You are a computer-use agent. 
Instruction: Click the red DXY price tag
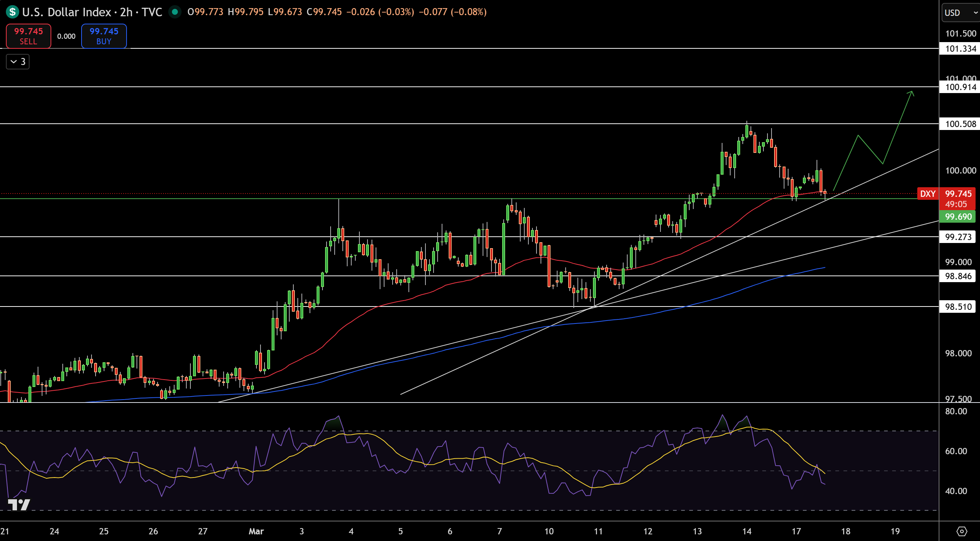[928, 194]
